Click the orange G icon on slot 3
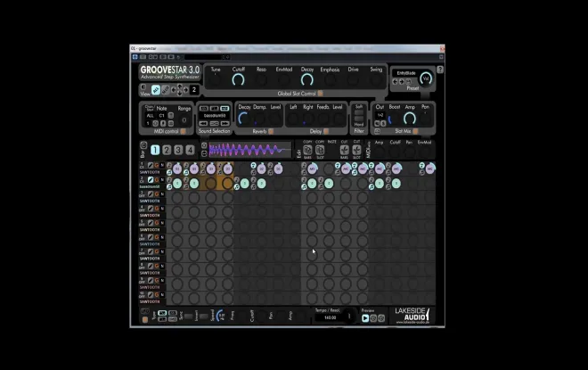The width and height of the screenshot is (588, 370). [x=157, y=194]
